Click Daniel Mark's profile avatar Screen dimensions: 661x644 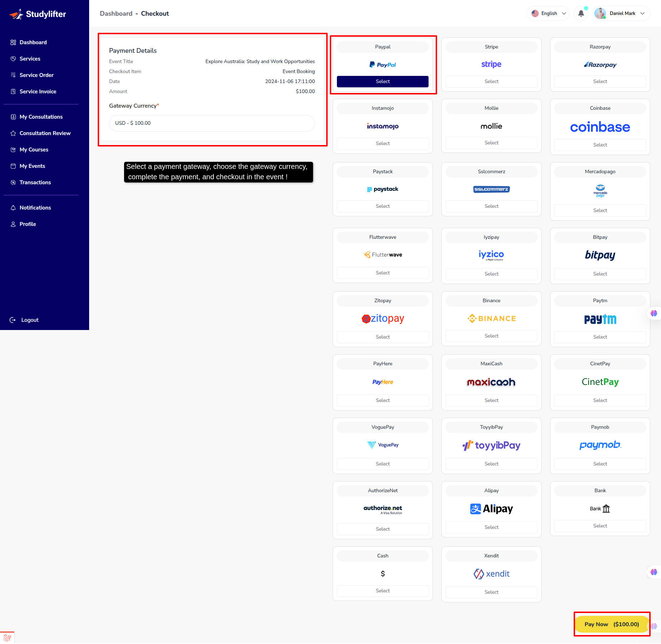coord(600,14)
